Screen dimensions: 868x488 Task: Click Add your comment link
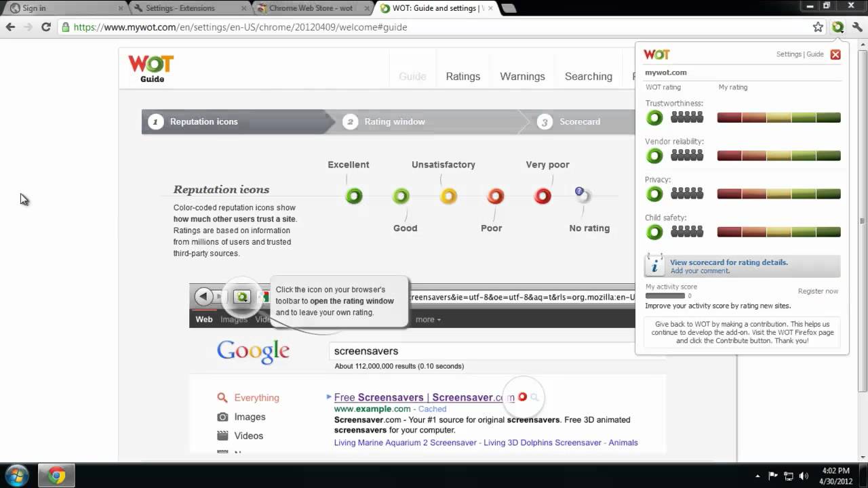(x=700, y=271)
